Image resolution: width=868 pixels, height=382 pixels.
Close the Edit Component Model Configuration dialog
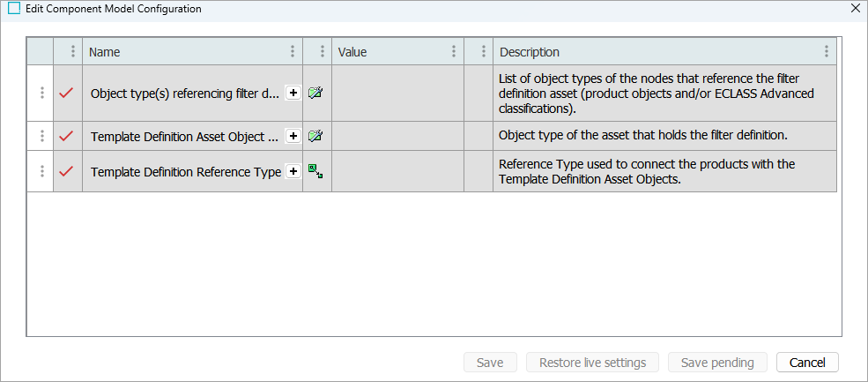(x=855, y=9)
